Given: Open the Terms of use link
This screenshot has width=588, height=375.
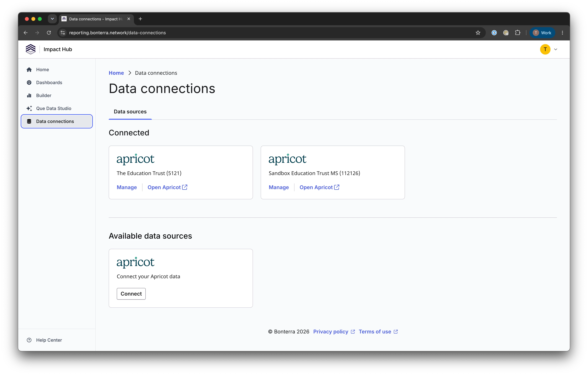Looking at the screenshot, I should tap(378, 332).
